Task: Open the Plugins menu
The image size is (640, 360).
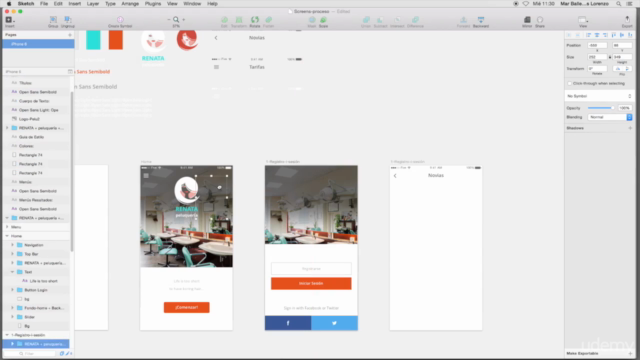Action: point(153,4)
